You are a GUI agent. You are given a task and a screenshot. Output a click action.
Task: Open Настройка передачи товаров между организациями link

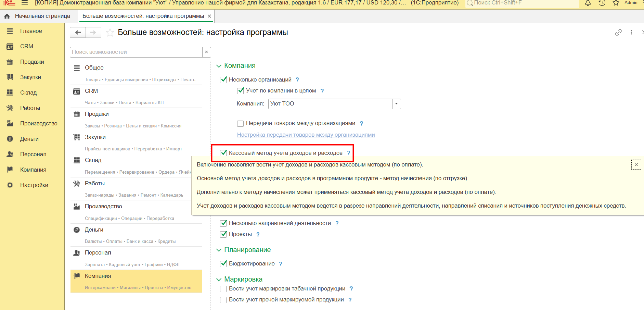(x=306, y=135)
